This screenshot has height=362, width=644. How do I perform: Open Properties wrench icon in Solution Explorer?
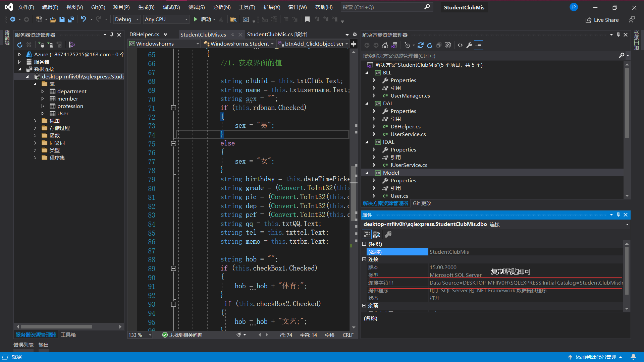pos(469,45)
